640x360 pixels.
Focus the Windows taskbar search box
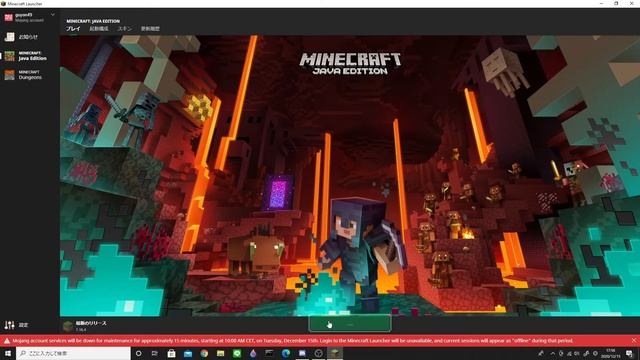[x=73, y=353]
